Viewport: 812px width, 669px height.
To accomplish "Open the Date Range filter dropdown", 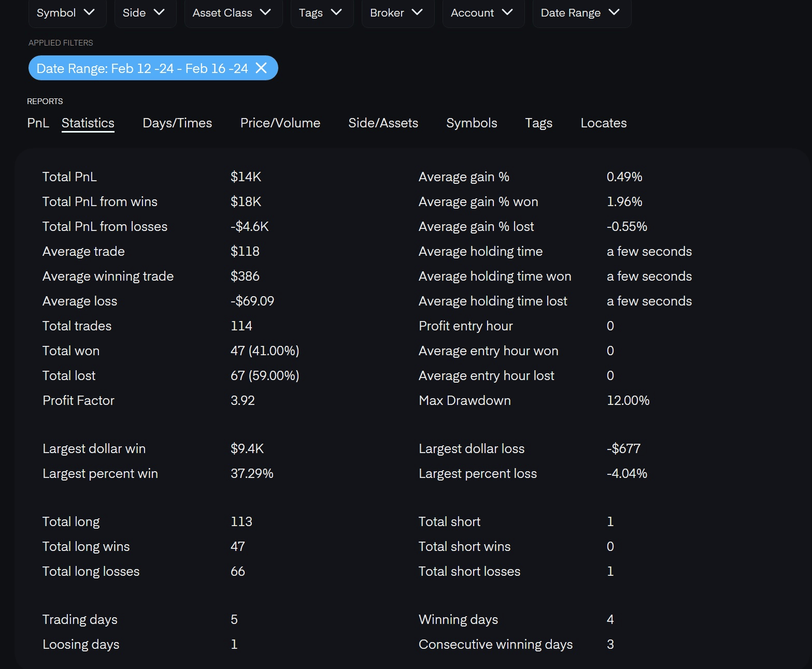I will tap(580, 13).
